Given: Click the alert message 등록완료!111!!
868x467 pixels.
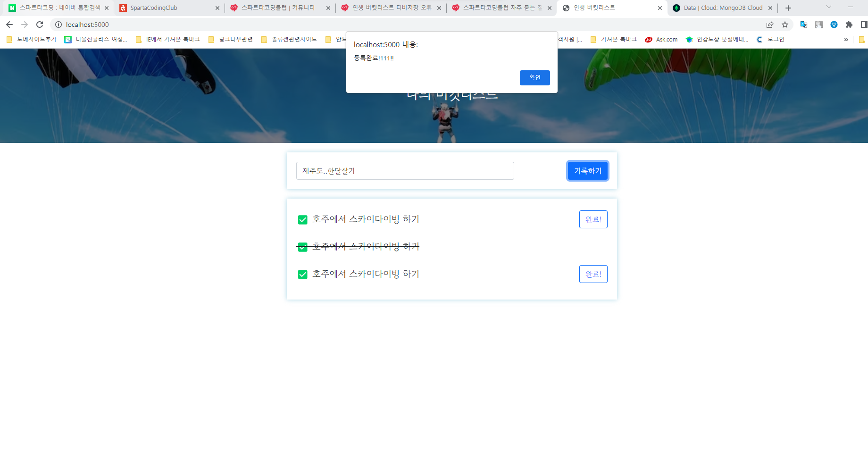Looking at the screenshot, I should point(374,58).
